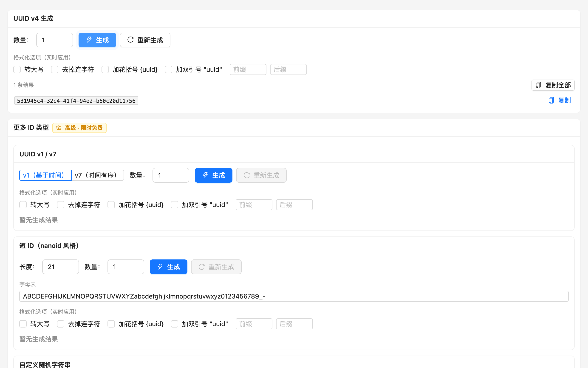Screen dimensions: 588x368
Task: Click the 前缀 field in UUID v4 options
Action: pos(248,70)
